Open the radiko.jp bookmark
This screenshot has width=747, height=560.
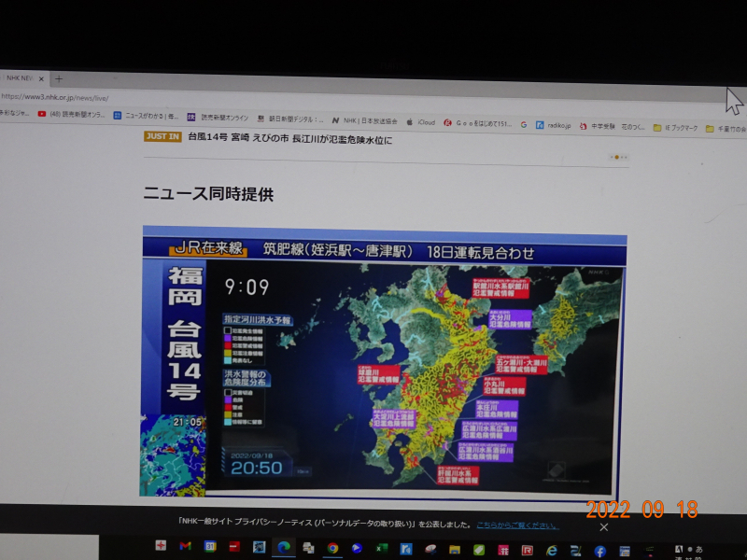pos(553,125)
